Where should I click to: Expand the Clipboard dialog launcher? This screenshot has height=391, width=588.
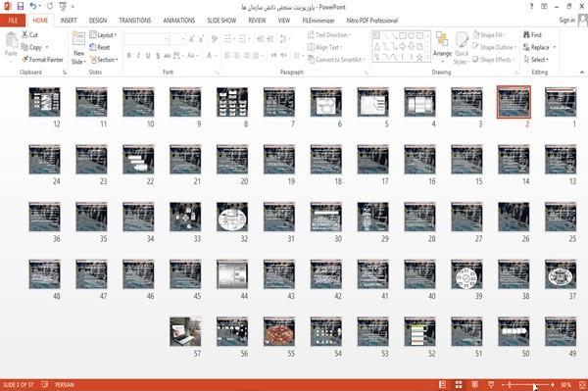[65, 73]
